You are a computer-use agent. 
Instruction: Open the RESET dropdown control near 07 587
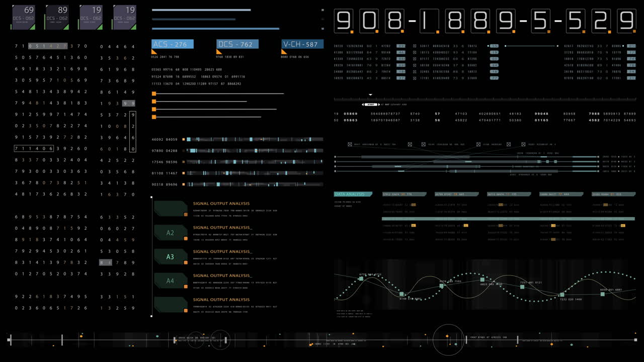pos(371,105)
